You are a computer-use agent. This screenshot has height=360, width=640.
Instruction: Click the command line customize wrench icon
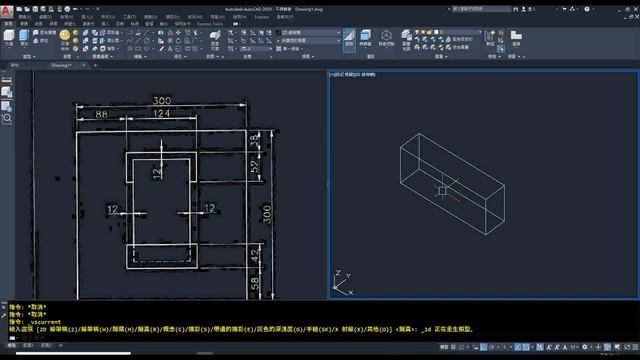[4, 315]
